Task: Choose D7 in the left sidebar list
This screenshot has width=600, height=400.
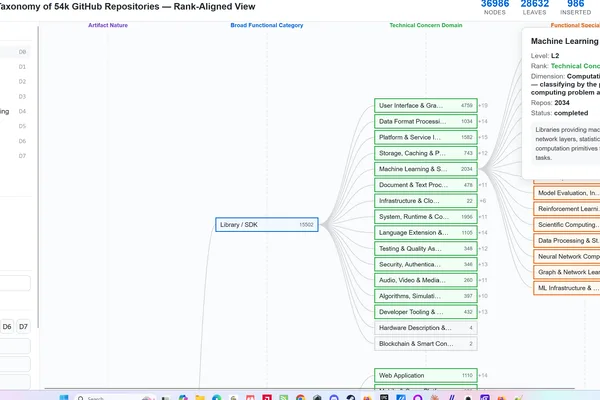Action: (x=22, y=156)
